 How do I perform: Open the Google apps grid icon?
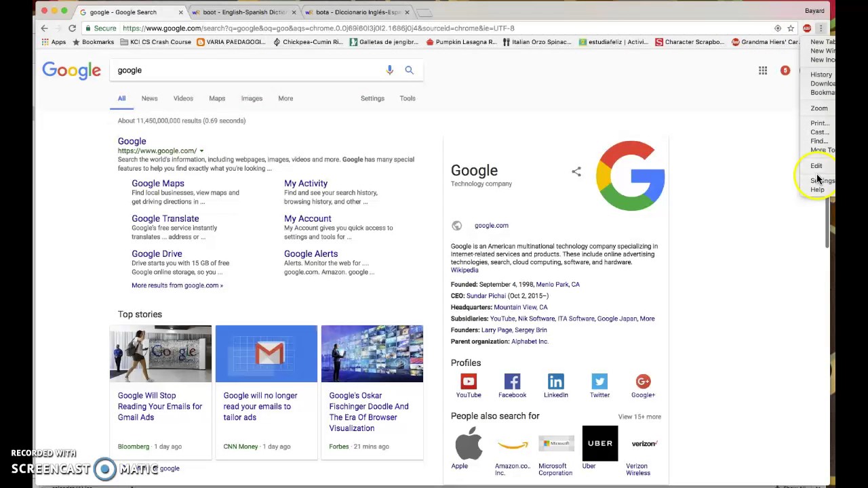click(x=763, y=70)
